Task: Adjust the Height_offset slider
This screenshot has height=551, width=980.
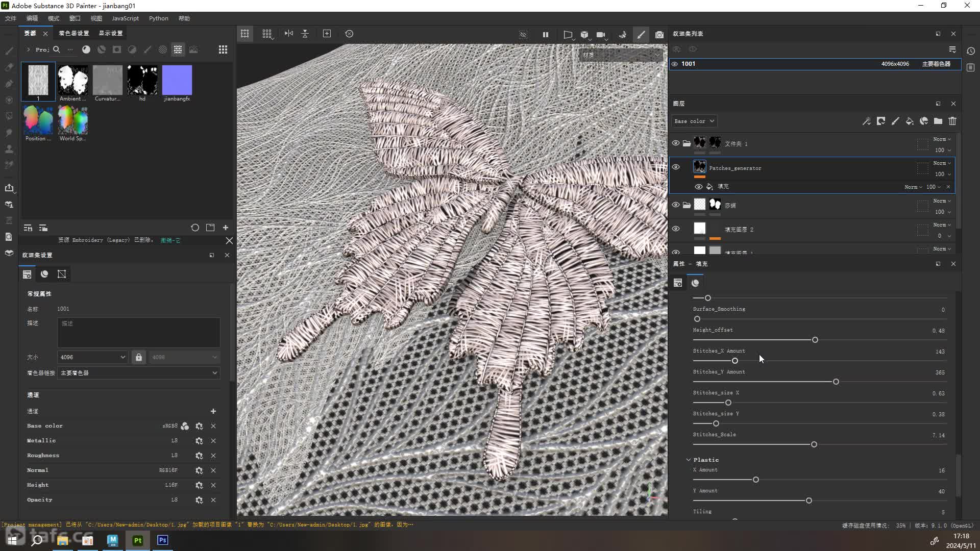Action: pos(815,340)
